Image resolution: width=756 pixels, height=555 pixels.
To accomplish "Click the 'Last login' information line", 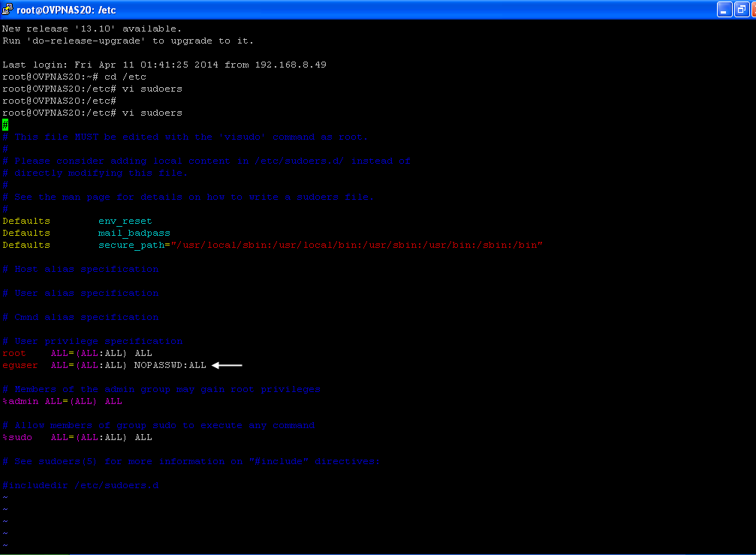I will [164, 65].
